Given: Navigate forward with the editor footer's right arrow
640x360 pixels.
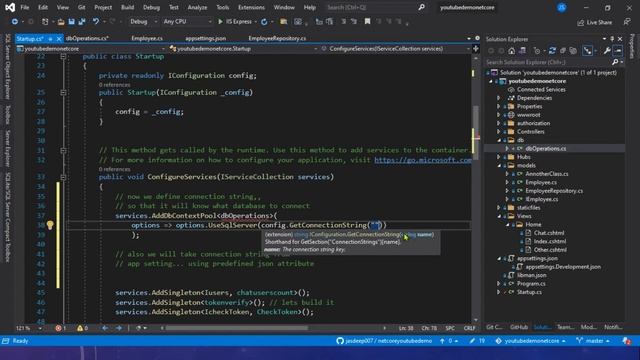Looking at the screenshot, I should (118, 328).
